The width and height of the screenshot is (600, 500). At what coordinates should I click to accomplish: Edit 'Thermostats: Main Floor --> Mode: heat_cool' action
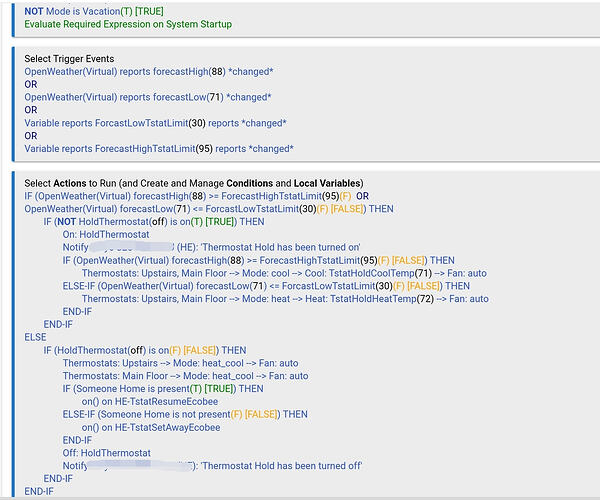point(185,376)
